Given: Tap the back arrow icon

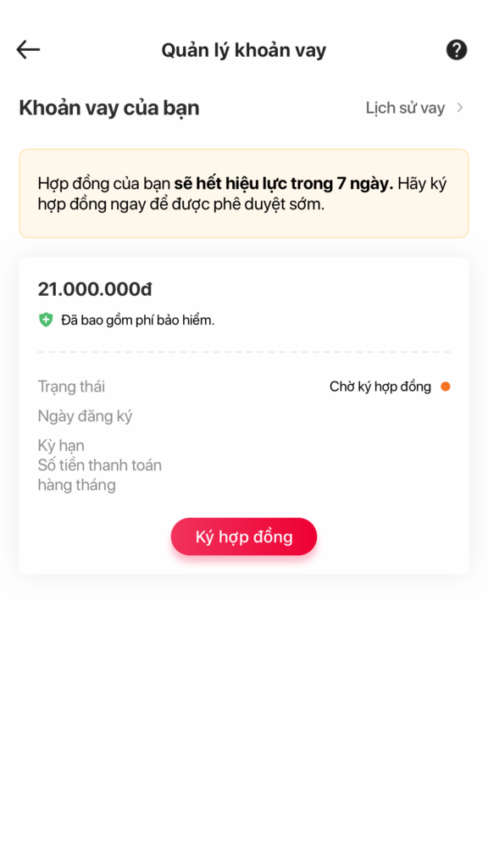Looking at the screenshot, I should click(x=28, y=50).
